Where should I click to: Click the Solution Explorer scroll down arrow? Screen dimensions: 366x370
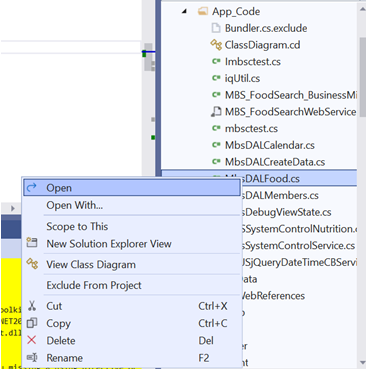click(362, 363)
